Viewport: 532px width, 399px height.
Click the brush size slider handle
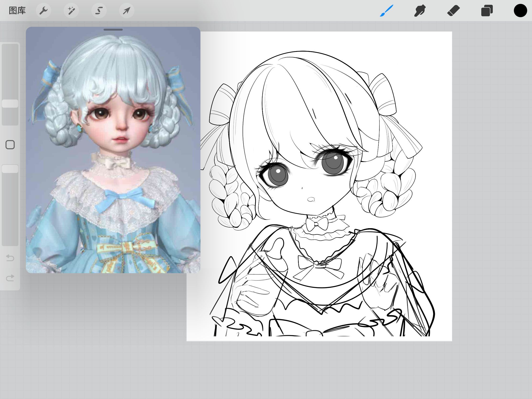[x=10, y=103]
